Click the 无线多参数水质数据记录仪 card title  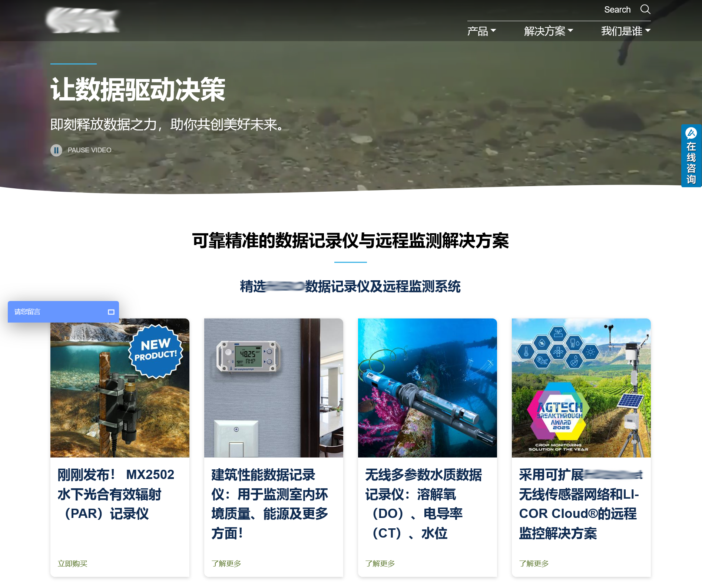pyautogui.click(x=424, y=504)
